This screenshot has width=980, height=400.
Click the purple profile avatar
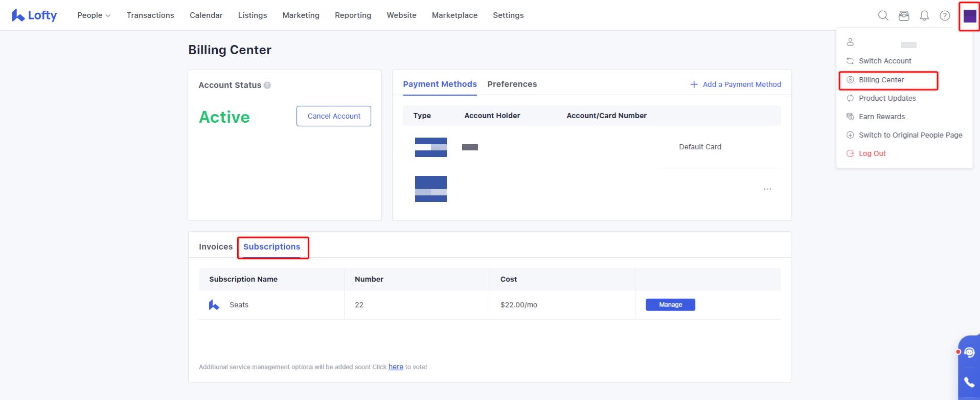pyautogui.click(x=969, y=16)
